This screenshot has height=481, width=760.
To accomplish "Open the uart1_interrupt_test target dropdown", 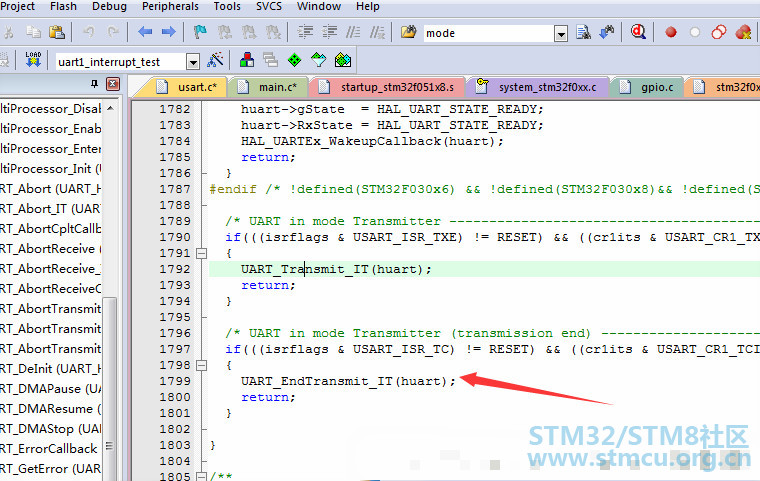I will click(x=193, y=62).
